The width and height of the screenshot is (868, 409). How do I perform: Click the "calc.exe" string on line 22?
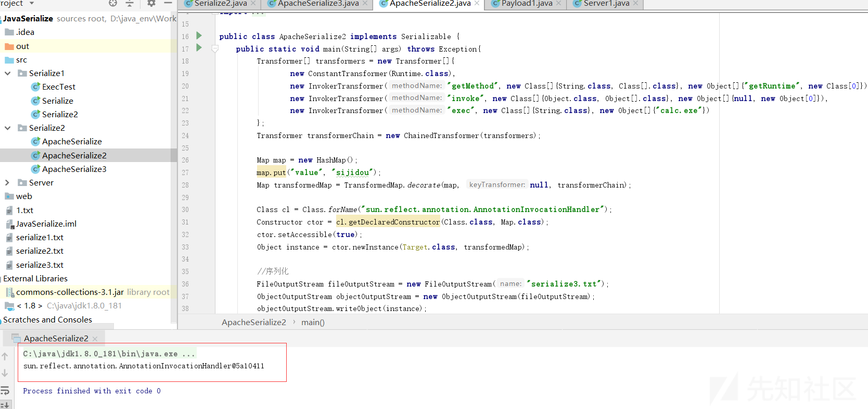pyautogui.click(x=680, y=110)
